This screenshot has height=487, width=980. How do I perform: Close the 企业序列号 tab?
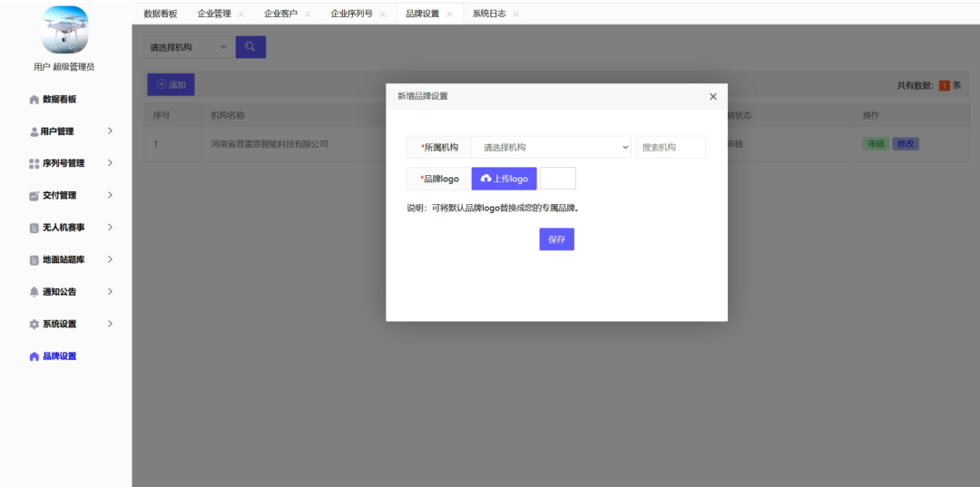[x=382, y=15]
